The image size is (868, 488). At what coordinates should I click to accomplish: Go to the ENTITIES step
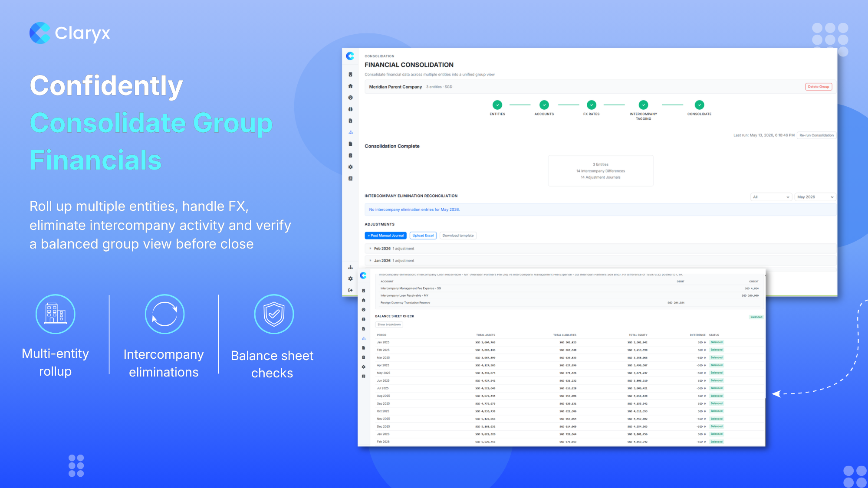point(497,105)
